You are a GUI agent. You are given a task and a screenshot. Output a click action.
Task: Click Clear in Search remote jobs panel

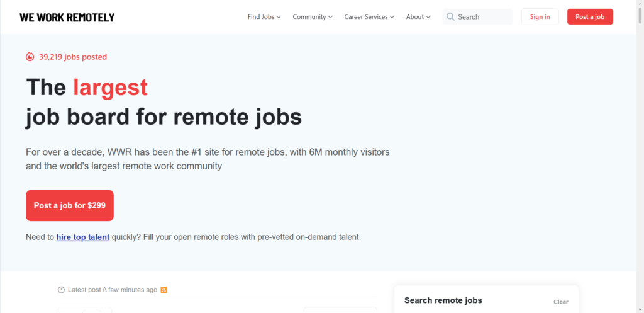click(x=560, y=302)
